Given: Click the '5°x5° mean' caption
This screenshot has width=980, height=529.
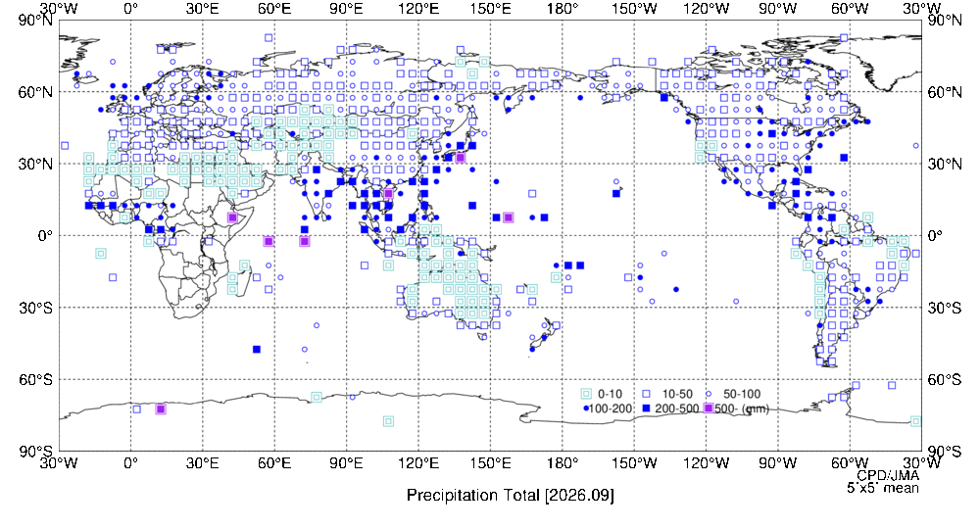Looking at the screenshot, I should [x=883, y=488].
